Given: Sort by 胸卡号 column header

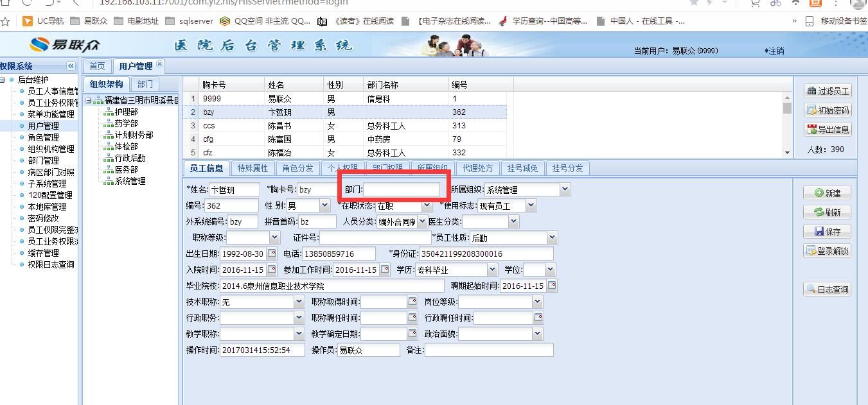Looking at the screenshot, I should pyautogui.click(x=231, y=85).
